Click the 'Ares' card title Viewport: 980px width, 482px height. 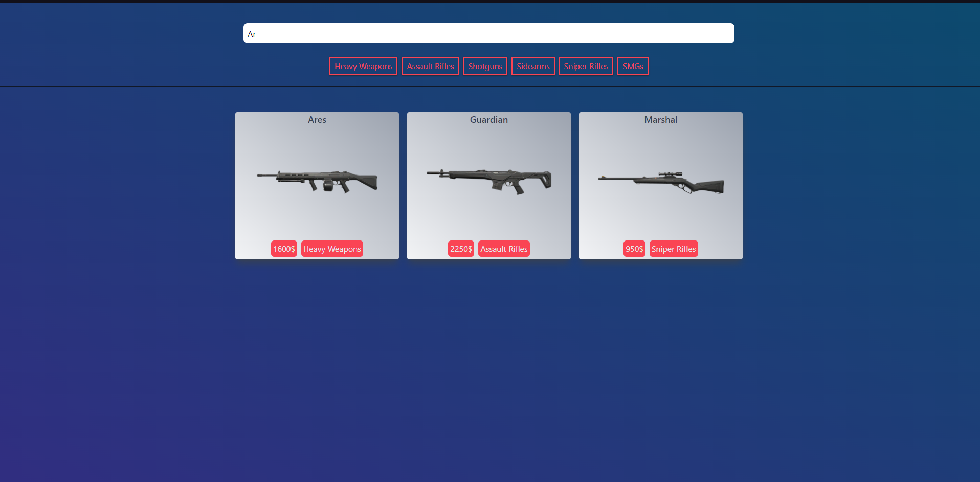317,120
